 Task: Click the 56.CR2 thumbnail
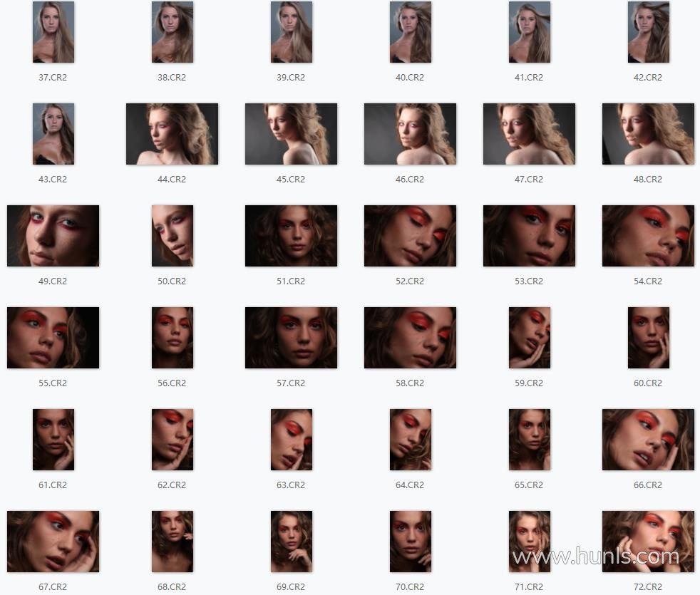(173, 338)
